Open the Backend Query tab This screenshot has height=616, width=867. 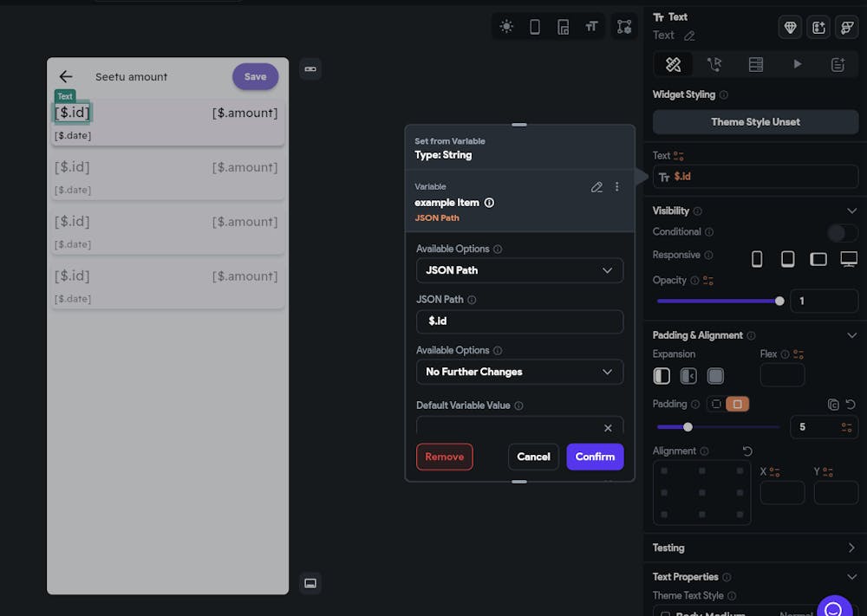755,65
